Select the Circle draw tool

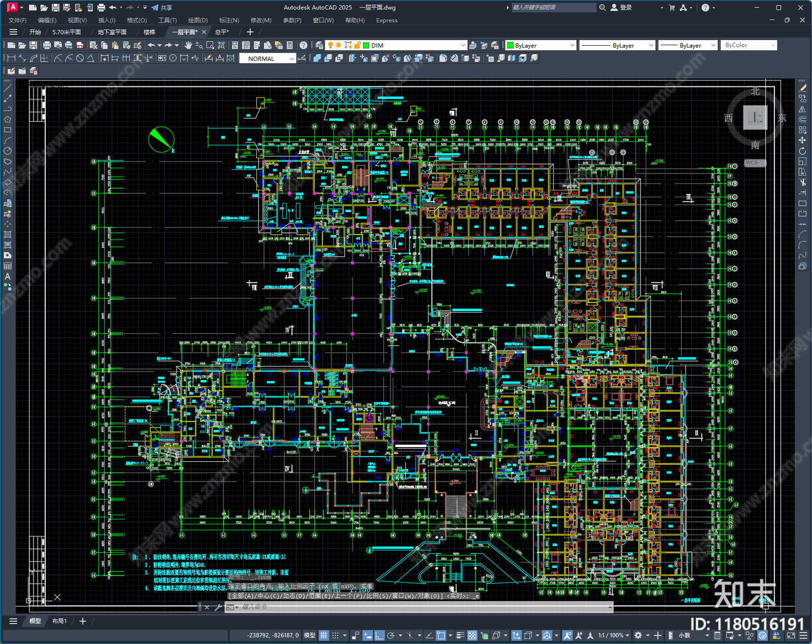(8, 151)
